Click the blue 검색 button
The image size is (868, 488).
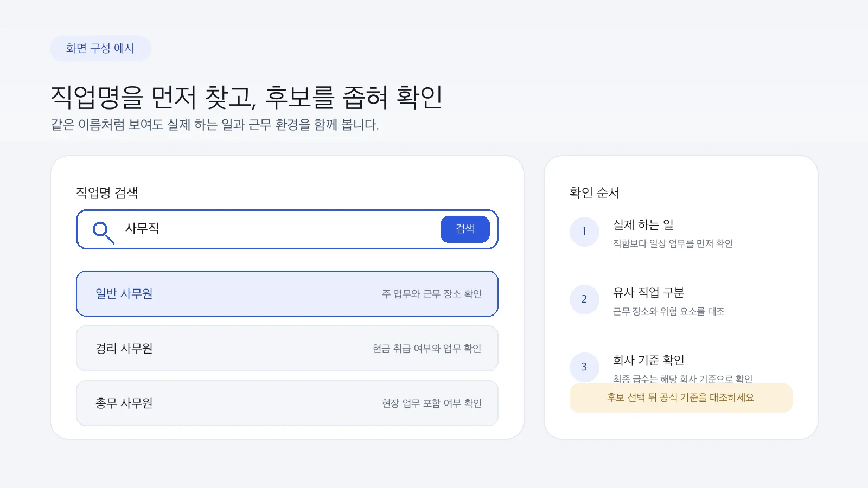[x=465, y=229]
